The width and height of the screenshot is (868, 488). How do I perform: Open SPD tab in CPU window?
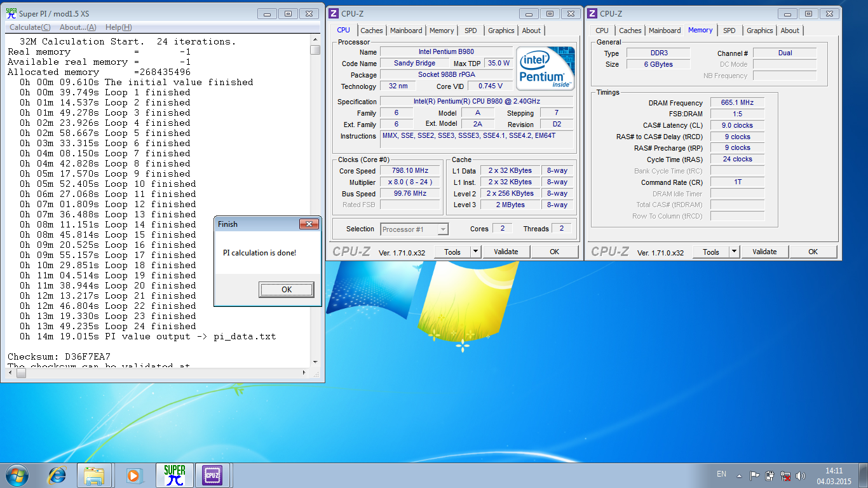(x=471, y=30)
